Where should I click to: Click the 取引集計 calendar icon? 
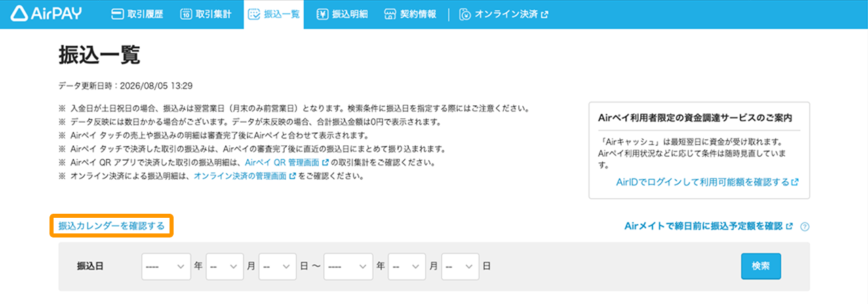tap(186, 14)
